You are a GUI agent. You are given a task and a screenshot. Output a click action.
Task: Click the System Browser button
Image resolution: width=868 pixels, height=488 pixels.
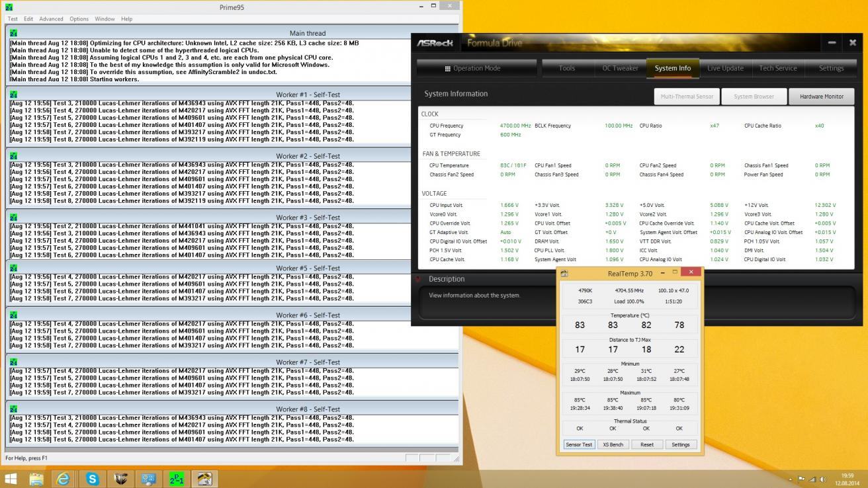tap(754, 97)
